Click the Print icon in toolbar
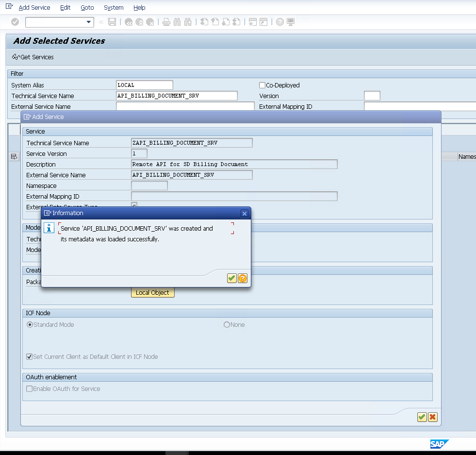Viewport: 476px width, 455px height. coord(166,22)
